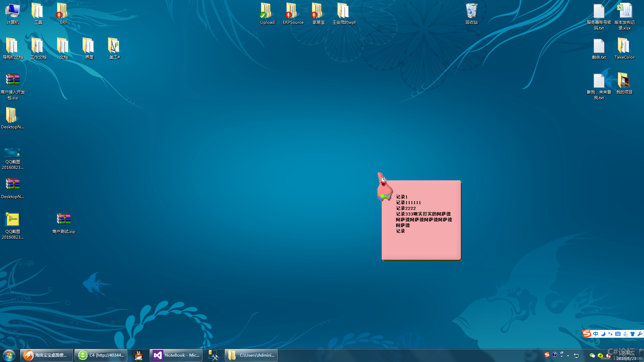Viewport: 644px width, 362px height.
Task: Select the TakeColor folder icon
Action: click(624, 49)
